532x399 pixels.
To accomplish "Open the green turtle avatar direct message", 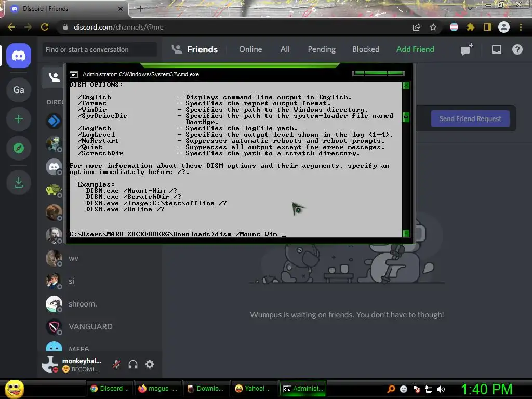I will tap(54, 190).
